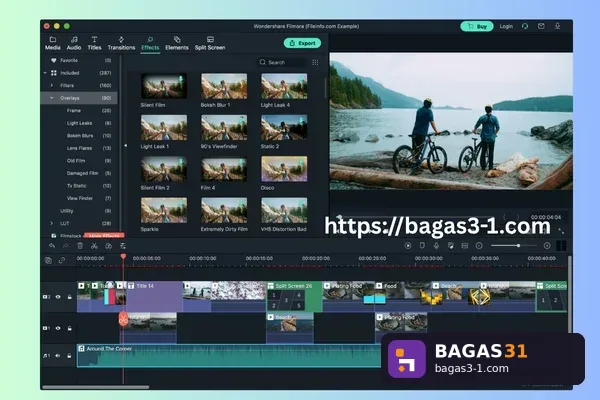The width and height of the screenshot is (600, 400).
Task: Select the scissors split tool in toolbar
Action: pos(94,246)
